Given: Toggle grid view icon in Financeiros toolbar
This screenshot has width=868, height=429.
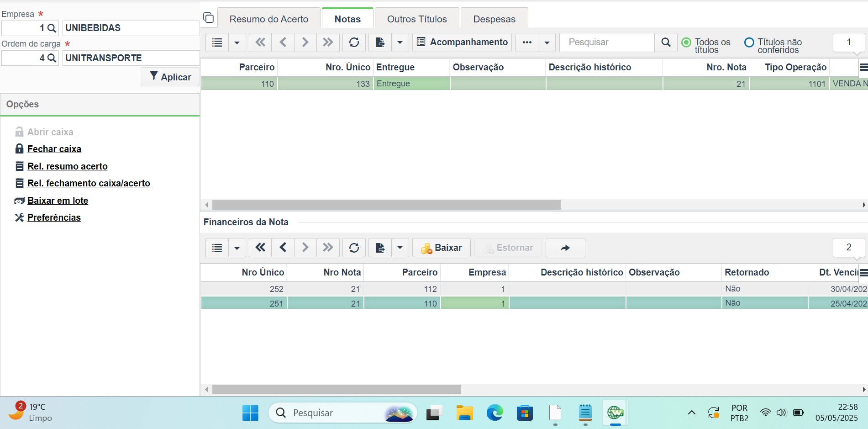Looking at the screenshot, I should tap(217, 248).
